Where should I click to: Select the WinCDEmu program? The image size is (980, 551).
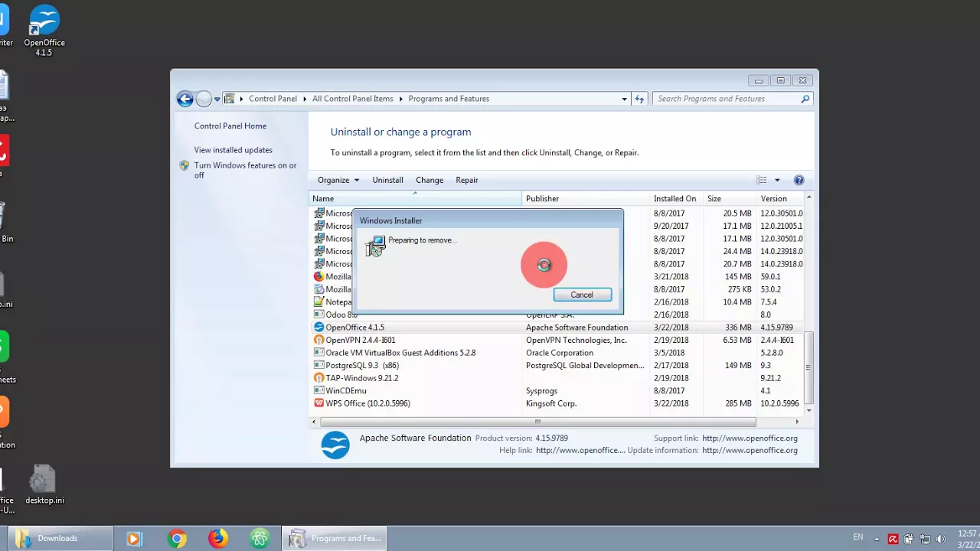point(346,391)
